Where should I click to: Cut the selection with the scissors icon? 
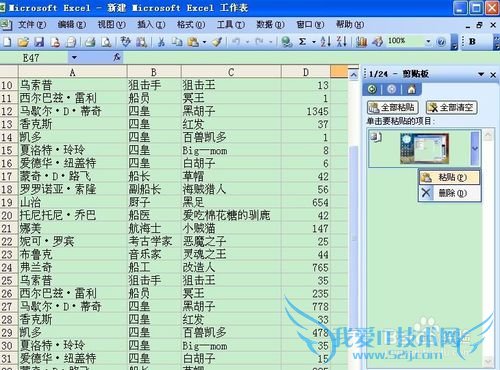click(161, 42)
